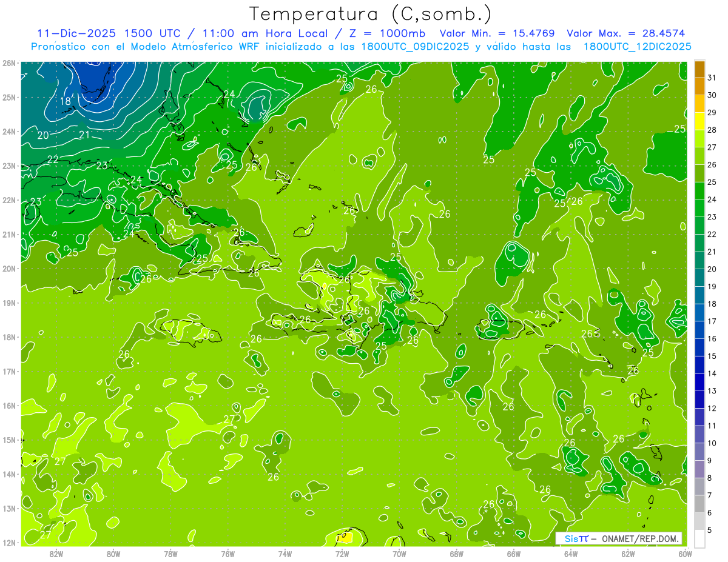The image size is (728, 562).
Task: Click the SisPI logo in the watermark
Action: pos(576,538)
